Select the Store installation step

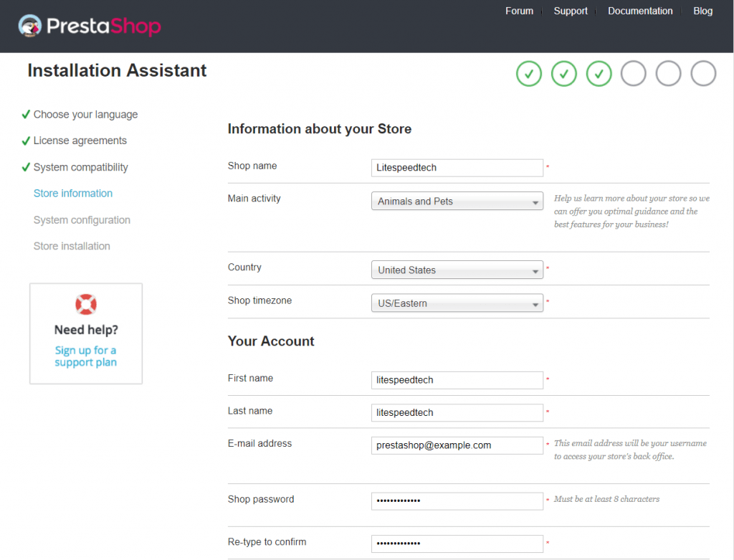pyautogui.click(x=72, y=246)
